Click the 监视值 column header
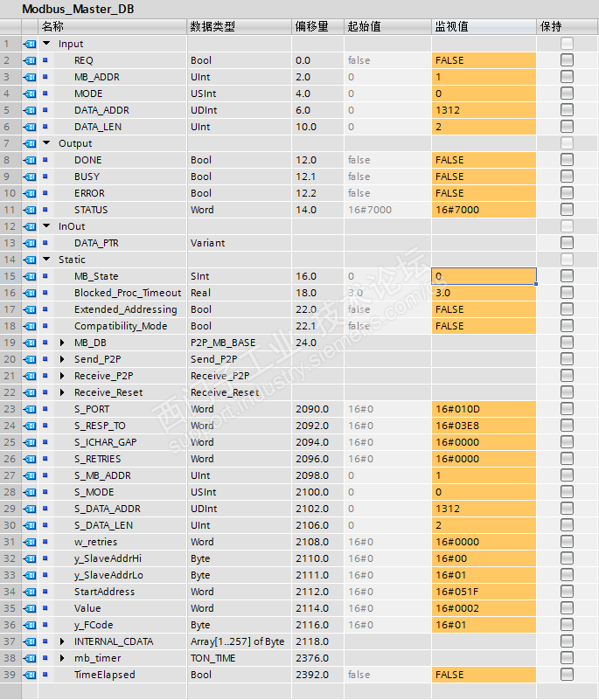 click(451, 26)
